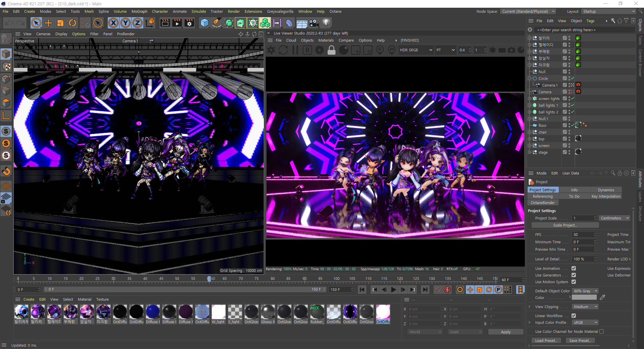644x349 pixels.
Task: Toggle X axis lock
Action: click(x=113, y=23)
